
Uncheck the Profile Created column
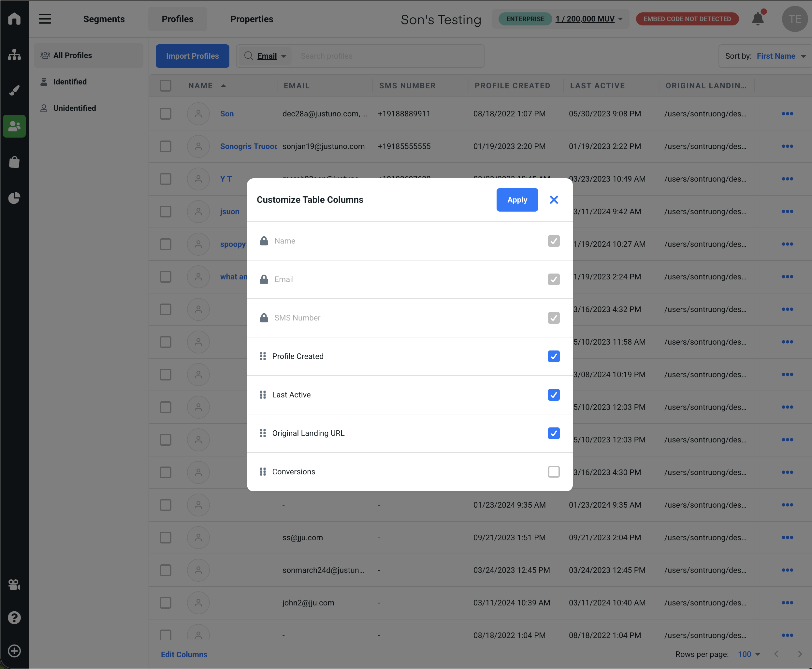pyautogui.click(x=554, y=356)
